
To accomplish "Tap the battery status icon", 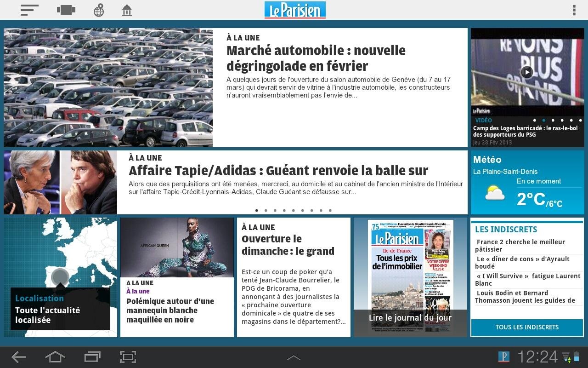I will (577, 357).
